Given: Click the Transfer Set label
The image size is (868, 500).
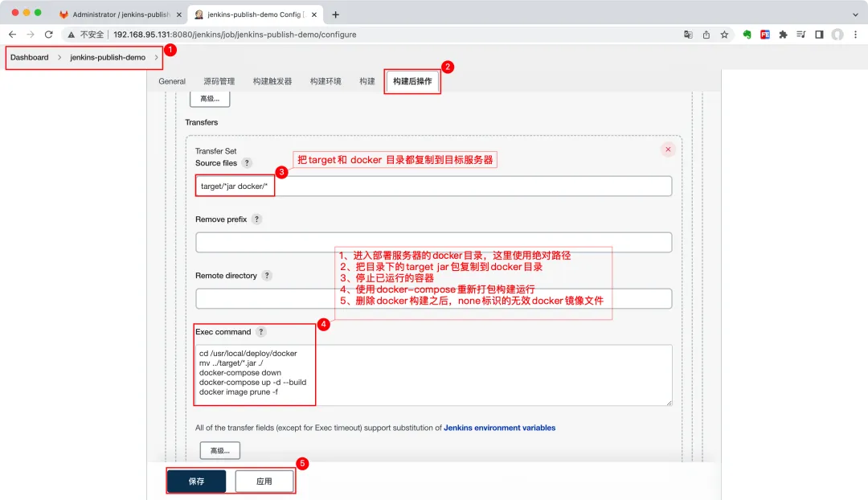Looking at the screenshot, I should 215,151.
